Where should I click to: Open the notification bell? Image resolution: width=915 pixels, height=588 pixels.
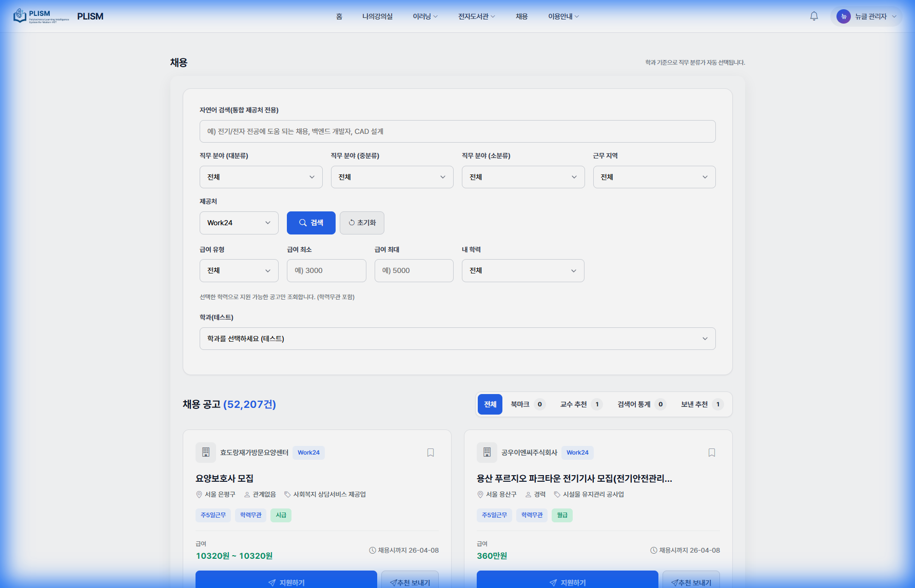(814, 16)
